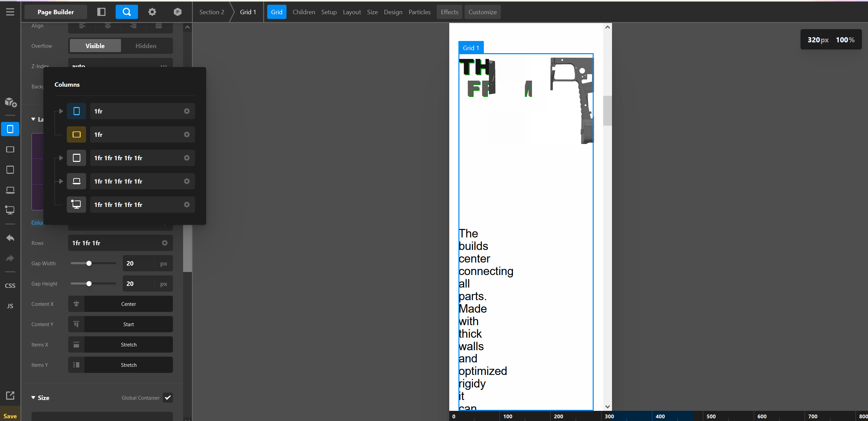Open the JS editor in sidebar

[x=10, y=306]
